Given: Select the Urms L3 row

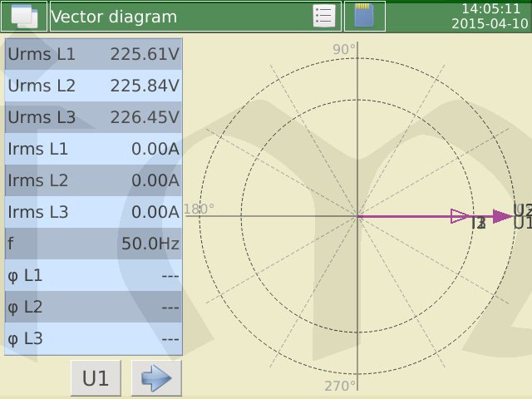Looking at the screenshot, I should point(93,118).
